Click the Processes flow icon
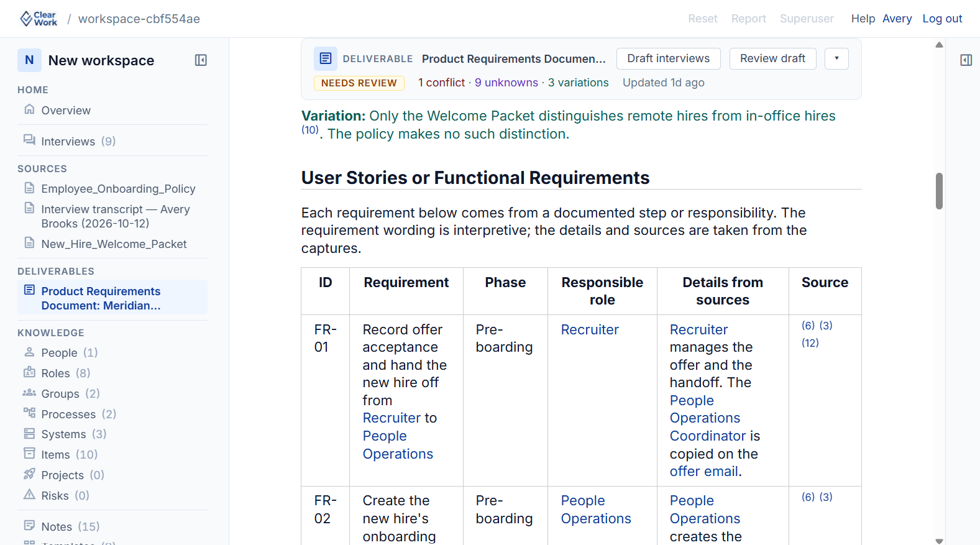This screenshot has width=980, height=545. 29,413
